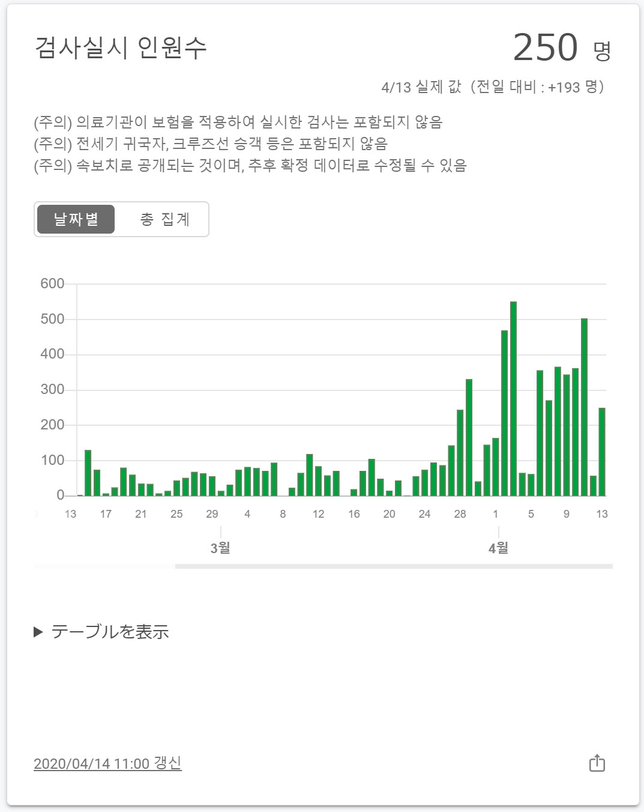Click the x-axis label 17

106,514
